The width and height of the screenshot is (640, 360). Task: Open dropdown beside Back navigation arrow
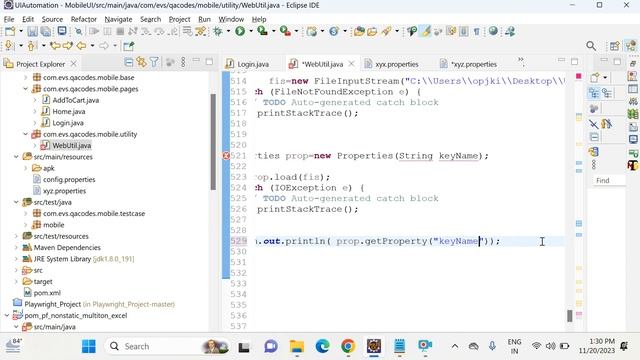pyautogui.click(x=92, y=46)
